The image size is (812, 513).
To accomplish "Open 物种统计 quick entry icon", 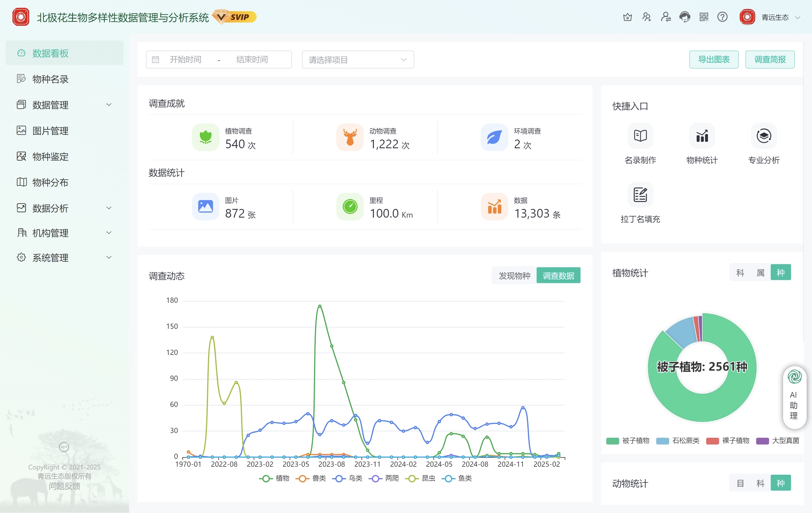I will point(702,136).
